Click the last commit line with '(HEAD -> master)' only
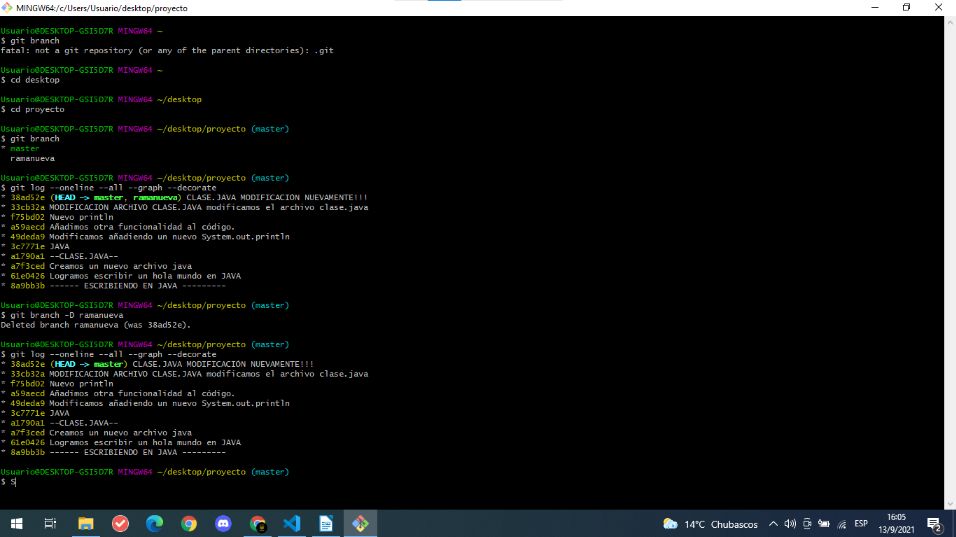The height and width of the screenshot is (537, 956). click(157, 364)
